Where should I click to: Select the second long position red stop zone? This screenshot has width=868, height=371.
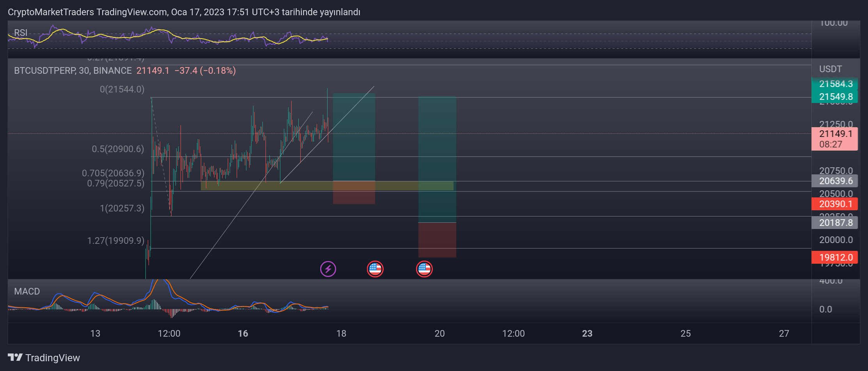coord(437,240)
